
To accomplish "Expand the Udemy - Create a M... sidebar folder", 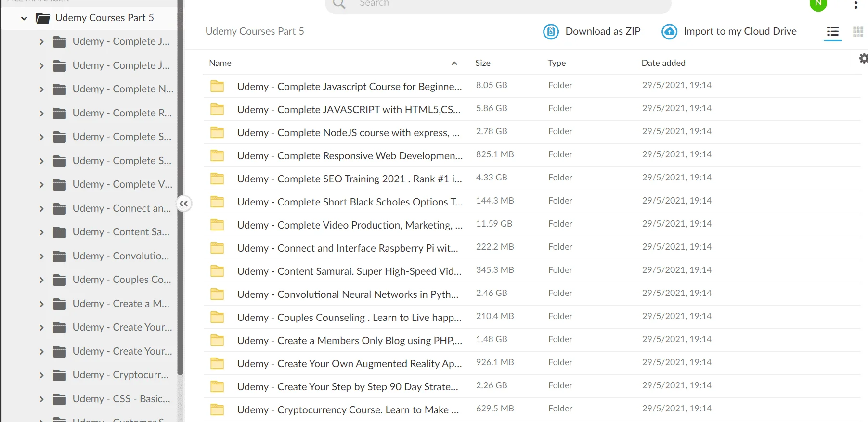I will (x=41, y=304).
